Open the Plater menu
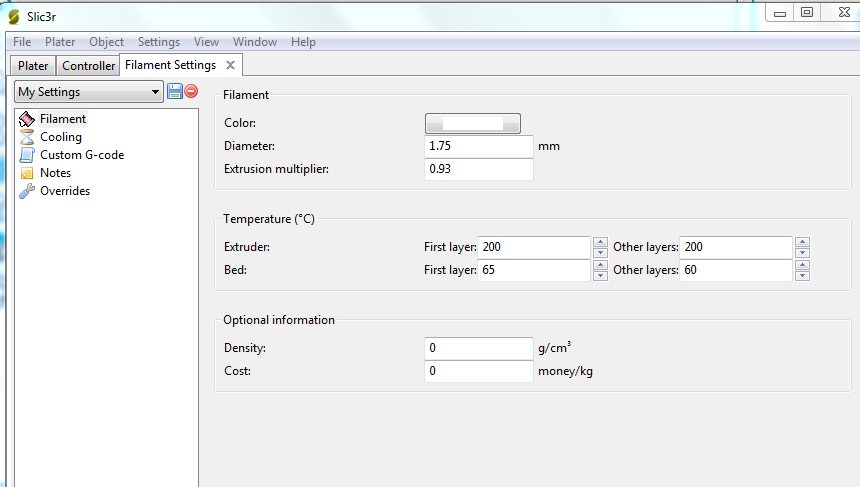The width and height of the screenshot is (860, 487). point(60,42)
